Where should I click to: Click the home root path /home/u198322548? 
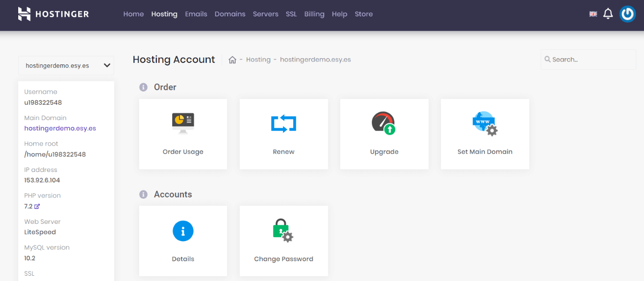[55, 155]
